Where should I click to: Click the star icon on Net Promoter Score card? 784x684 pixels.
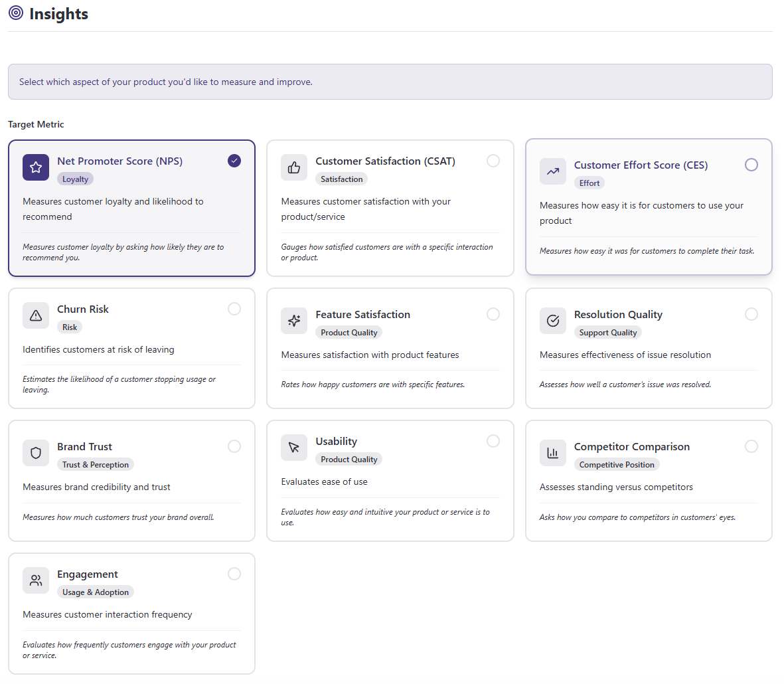[35, 167]
